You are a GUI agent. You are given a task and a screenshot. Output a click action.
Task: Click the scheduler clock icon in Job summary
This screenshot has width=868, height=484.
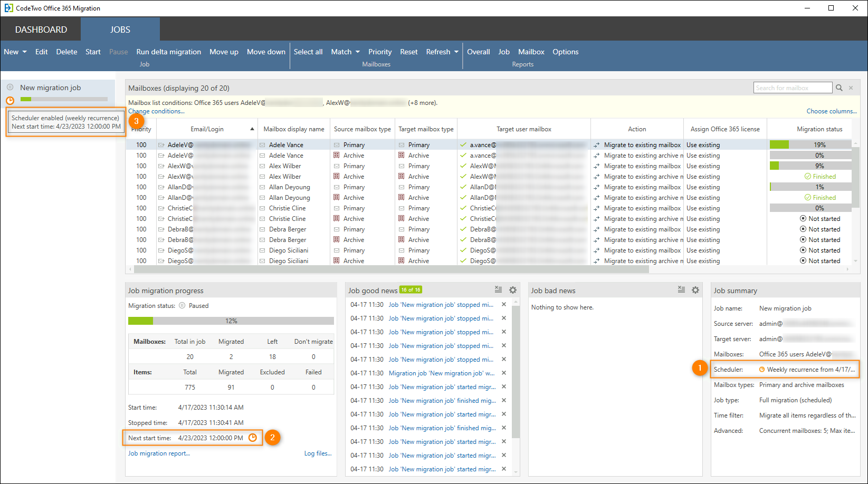point(762,370)
